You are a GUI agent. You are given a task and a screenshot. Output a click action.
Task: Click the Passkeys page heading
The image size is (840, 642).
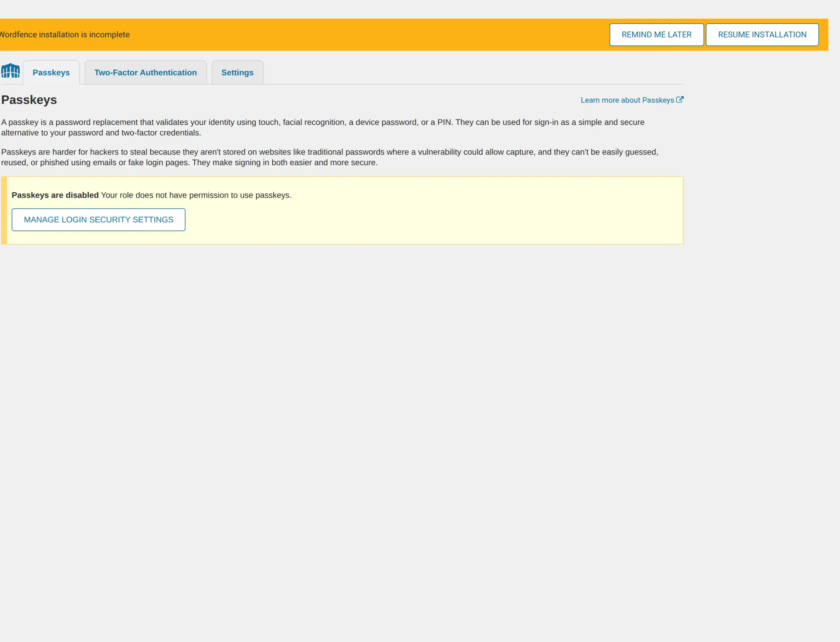coord(29,100)
